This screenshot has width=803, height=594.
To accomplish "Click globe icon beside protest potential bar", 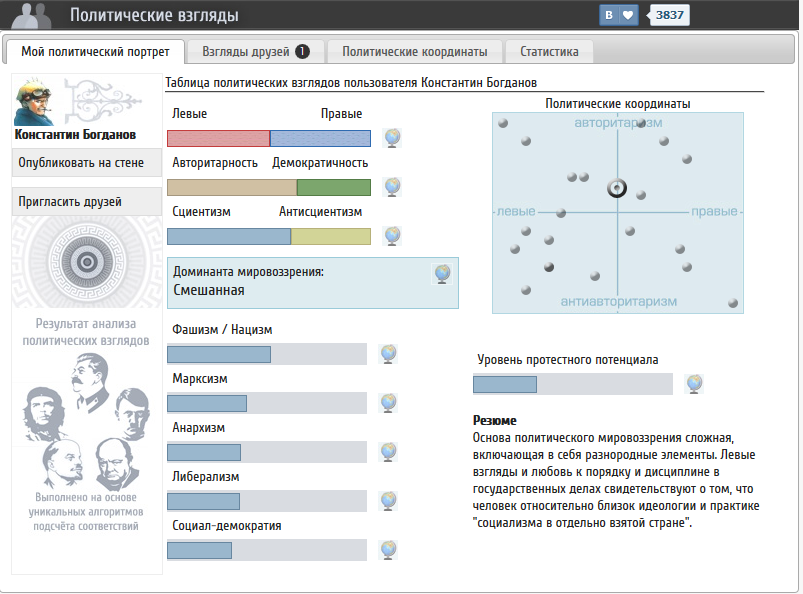I will [694, 384].
